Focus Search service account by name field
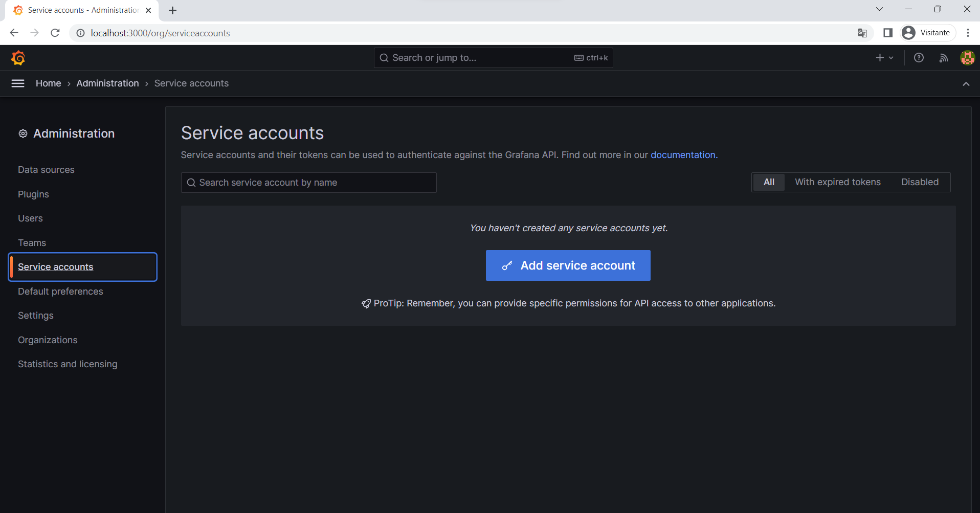 [308, 183]
